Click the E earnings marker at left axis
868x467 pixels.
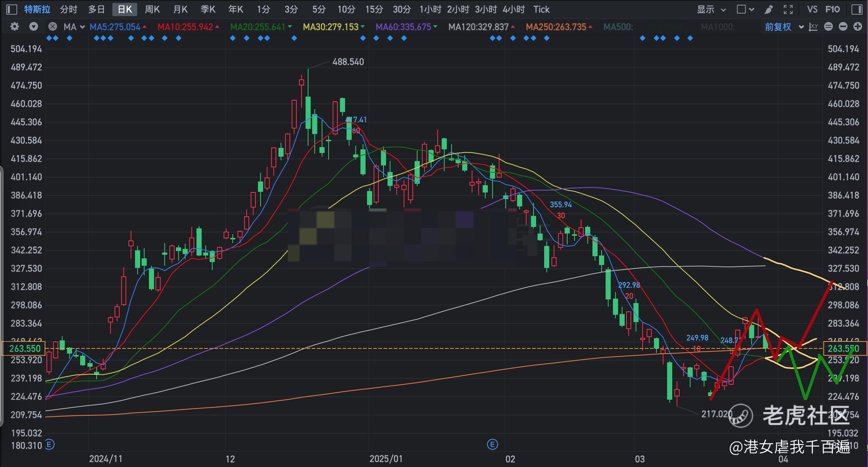click(x=50, y=445)
